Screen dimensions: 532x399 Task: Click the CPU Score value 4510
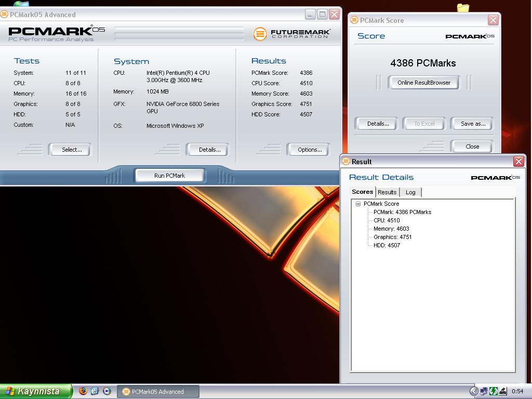coord(306,83)
